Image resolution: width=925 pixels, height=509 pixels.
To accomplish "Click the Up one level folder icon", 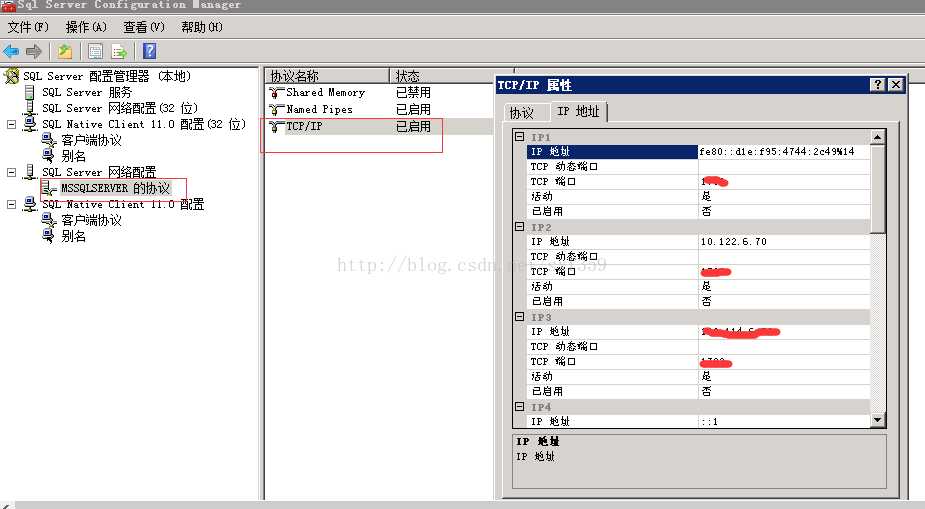I will click(64, 52).
